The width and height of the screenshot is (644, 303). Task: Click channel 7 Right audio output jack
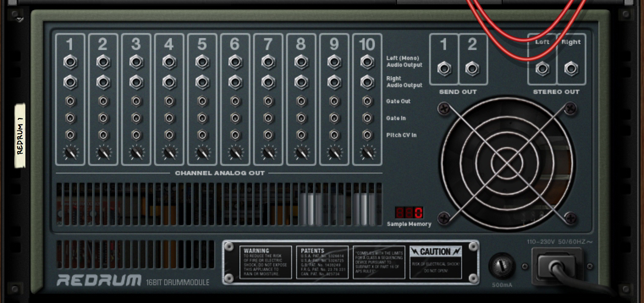point(268,82)
